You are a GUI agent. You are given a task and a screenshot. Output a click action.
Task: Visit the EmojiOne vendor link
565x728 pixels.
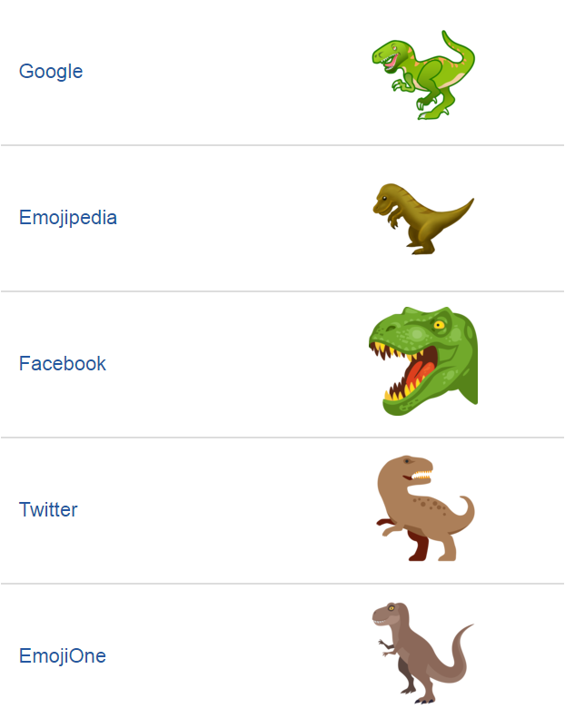click(x=63, y=656)
